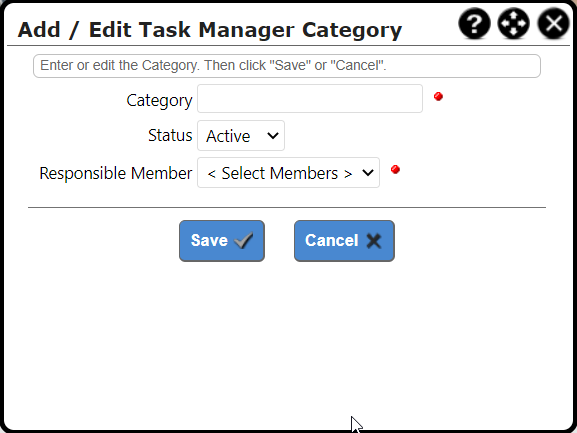Click the Responsible Member dropdown chevron

[x=368, y=173]
